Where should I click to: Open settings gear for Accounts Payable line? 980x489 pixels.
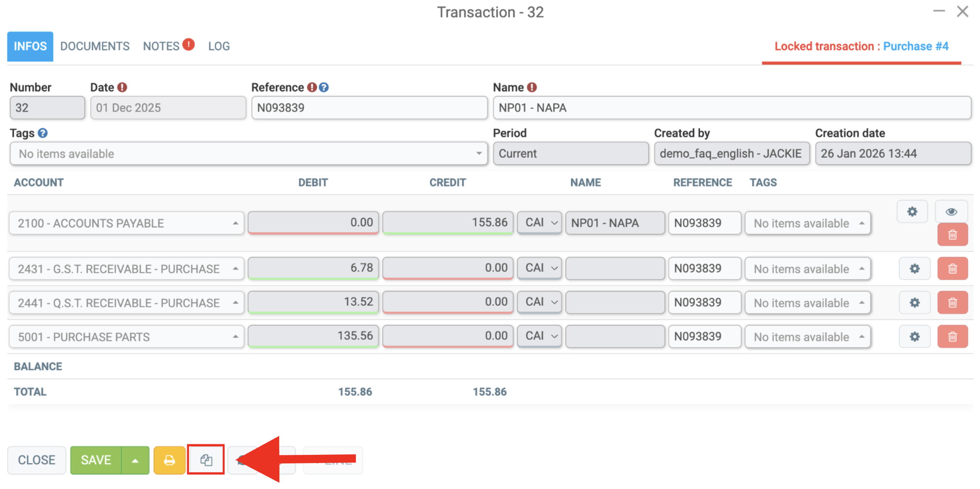point(912,211)
